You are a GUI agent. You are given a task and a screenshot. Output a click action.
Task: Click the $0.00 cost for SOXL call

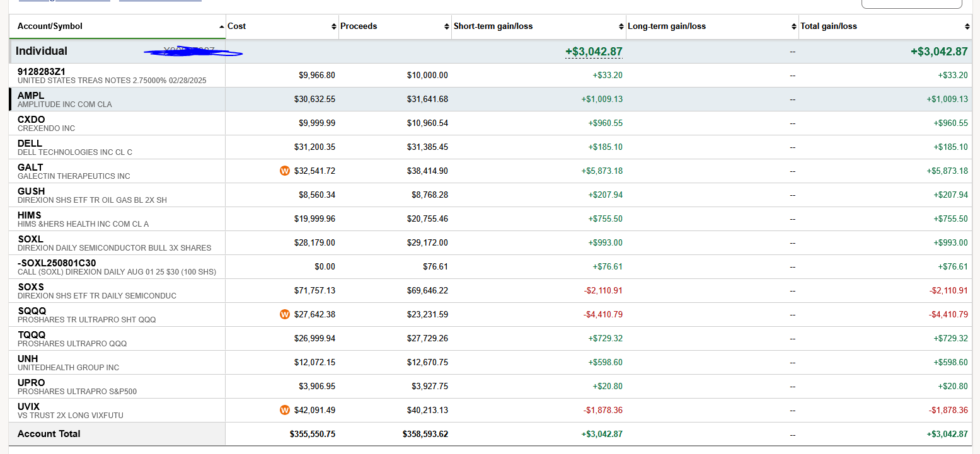point(325,266)
